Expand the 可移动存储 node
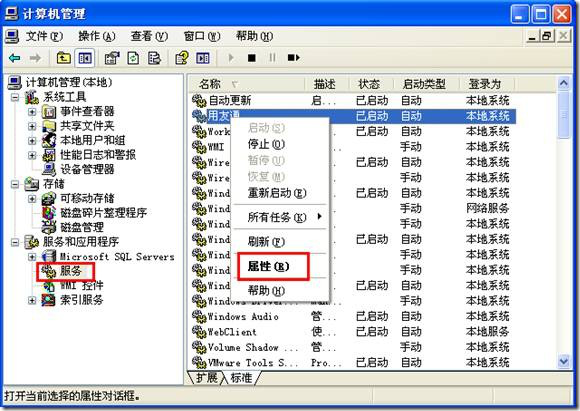Image resolution: width=580 pixels, height=411 pixels. [32, 198]
